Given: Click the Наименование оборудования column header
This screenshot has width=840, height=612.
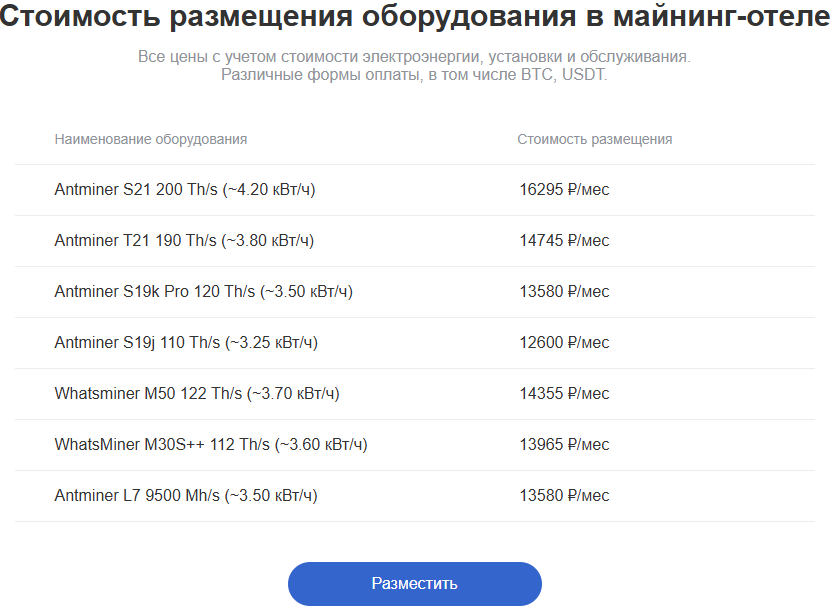Looking at the screenshot, I should 151,139.
